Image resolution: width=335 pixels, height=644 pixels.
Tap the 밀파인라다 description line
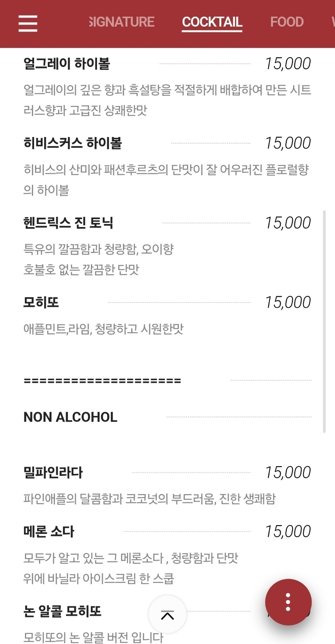tap(150, 499)
